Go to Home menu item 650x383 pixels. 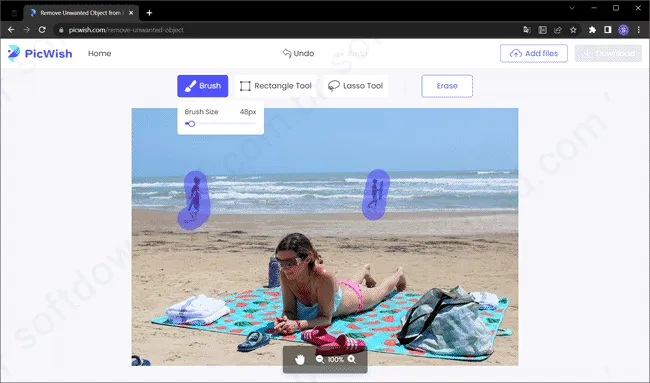point(99,53)
